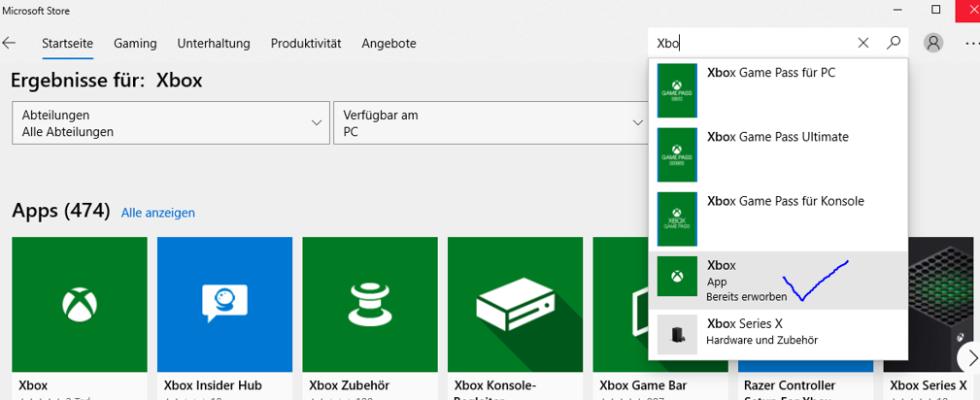Open the Produktivität tab
Screen dimensions: 980x400
pyautogui.click(x=306, y=44)
